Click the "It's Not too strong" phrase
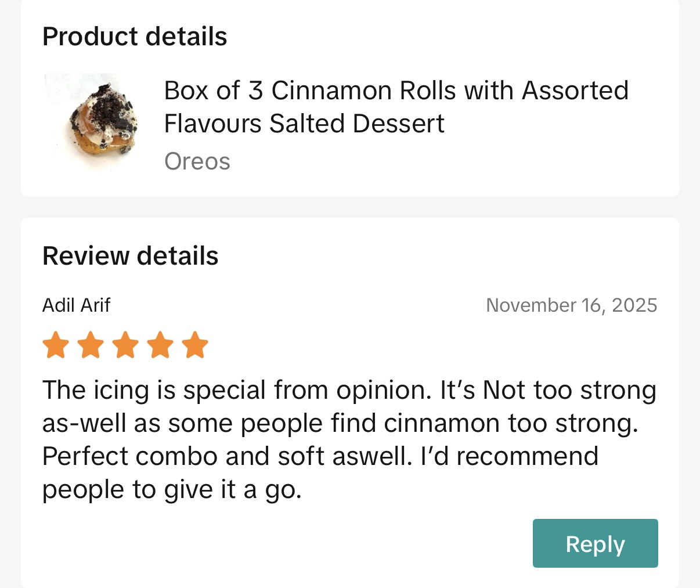The width and height of the screenshot is (700, 588). coord(548,390)
